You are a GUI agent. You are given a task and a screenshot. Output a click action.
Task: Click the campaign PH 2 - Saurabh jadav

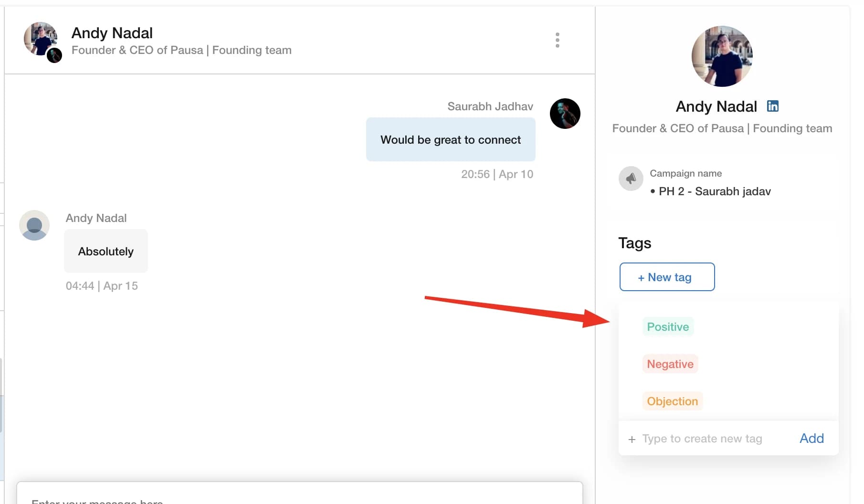click(x=713, y=191)
